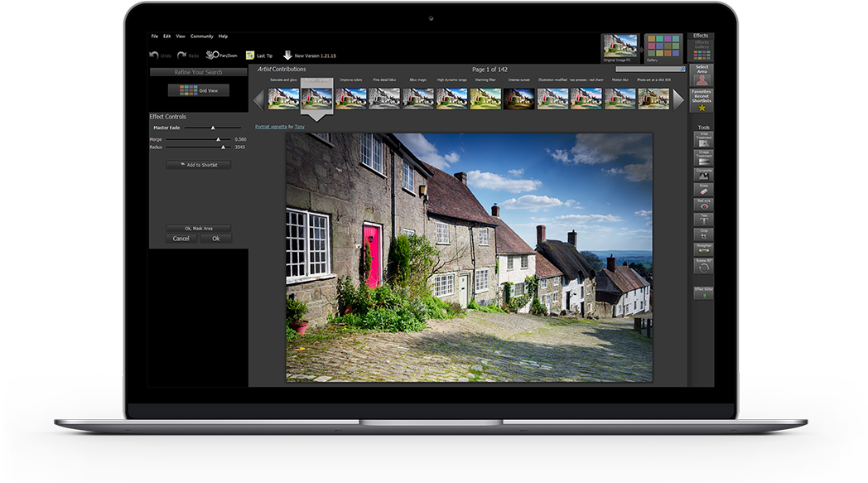
Task: Select the Intense sunset effect thumbnail
Action: tap(518, 99)
